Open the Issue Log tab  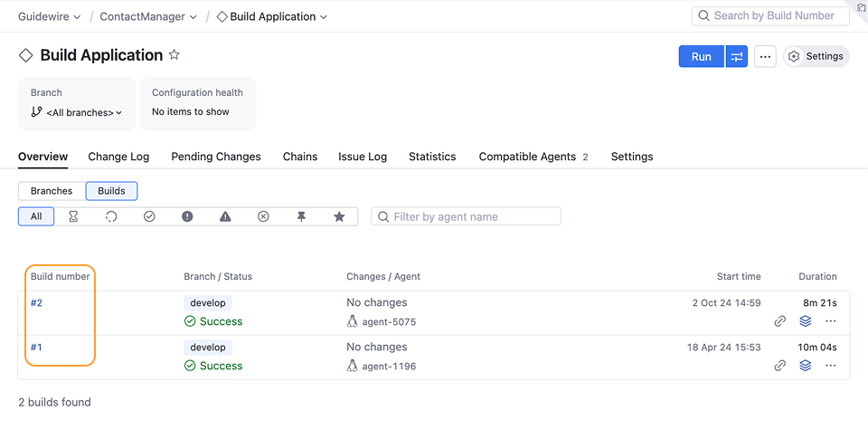pos(363,157)
